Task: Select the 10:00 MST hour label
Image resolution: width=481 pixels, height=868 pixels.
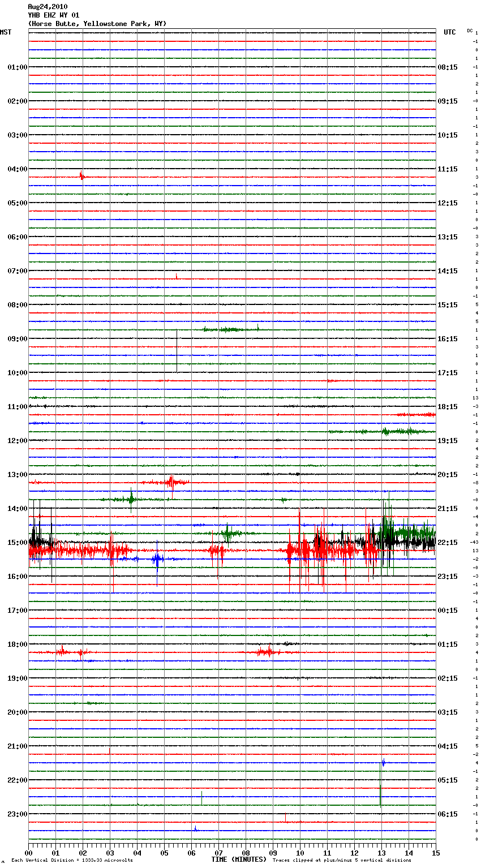Action: pos(18,373)
